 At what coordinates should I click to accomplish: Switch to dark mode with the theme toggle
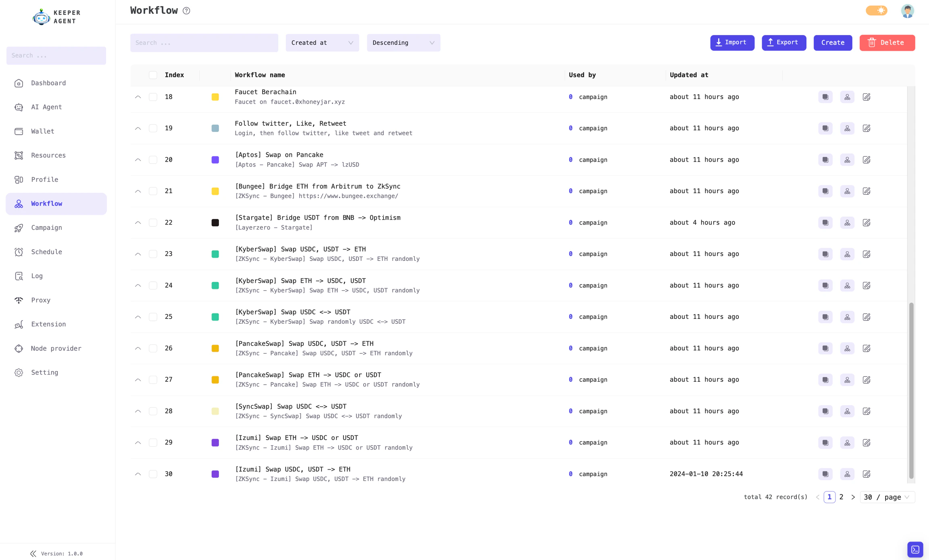click(x=877, y=10)
